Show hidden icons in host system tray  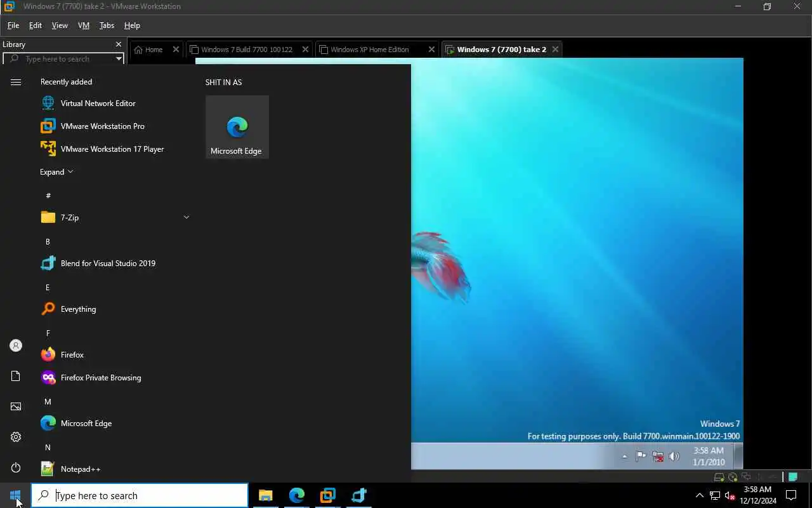click(699, 495)
